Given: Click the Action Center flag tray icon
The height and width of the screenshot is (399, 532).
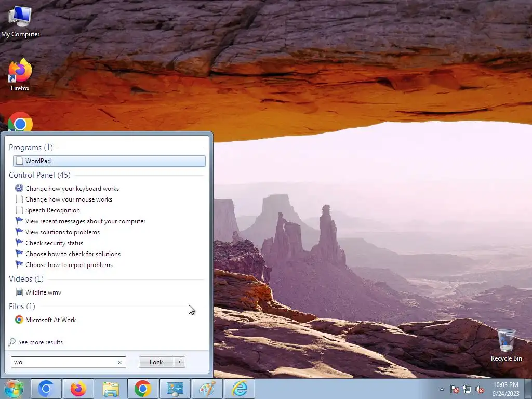Looking at the screenshot, I should (455, 389).
